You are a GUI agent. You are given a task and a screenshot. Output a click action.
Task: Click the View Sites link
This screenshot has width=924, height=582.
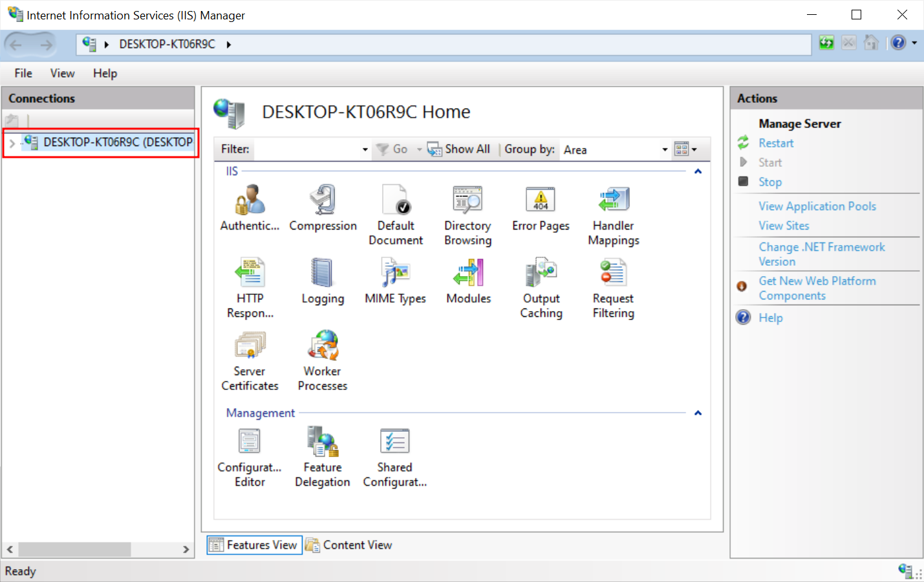[x=784, y=226]
